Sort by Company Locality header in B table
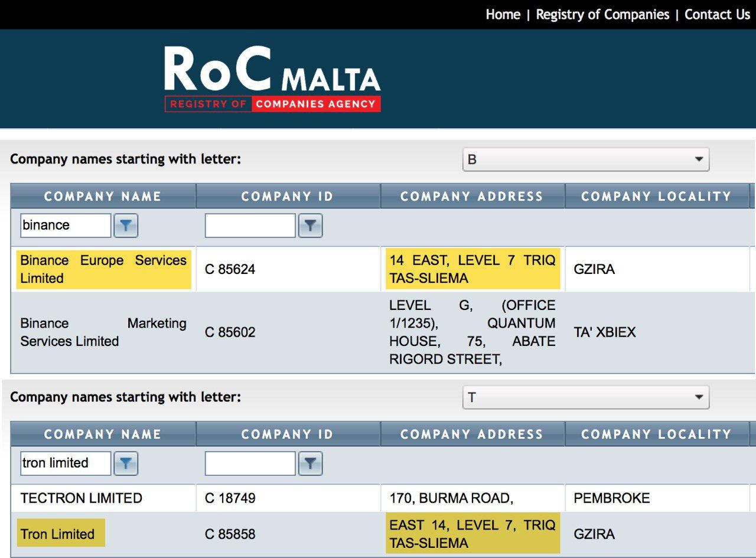Image resolution: width=756 pixels, height=558 pixels. 656,196
